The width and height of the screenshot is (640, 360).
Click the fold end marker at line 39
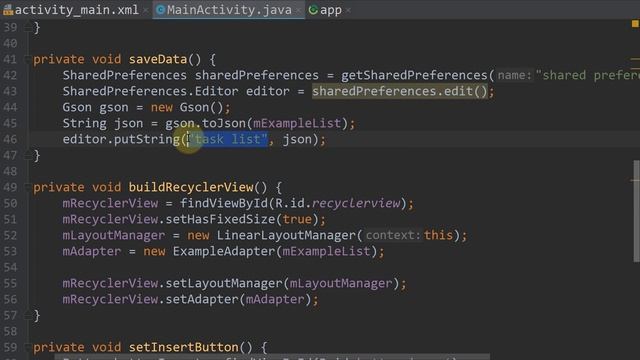click(x=27, y=27)
